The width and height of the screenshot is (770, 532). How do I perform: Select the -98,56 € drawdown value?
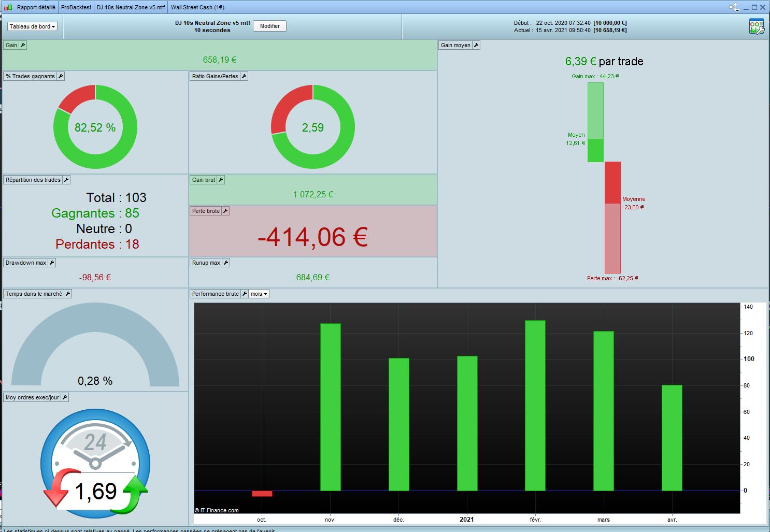click(x=95, y=278)
